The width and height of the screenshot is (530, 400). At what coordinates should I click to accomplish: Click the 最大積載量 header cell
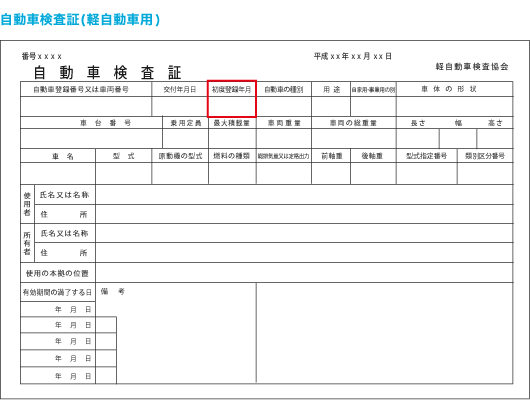232,123
